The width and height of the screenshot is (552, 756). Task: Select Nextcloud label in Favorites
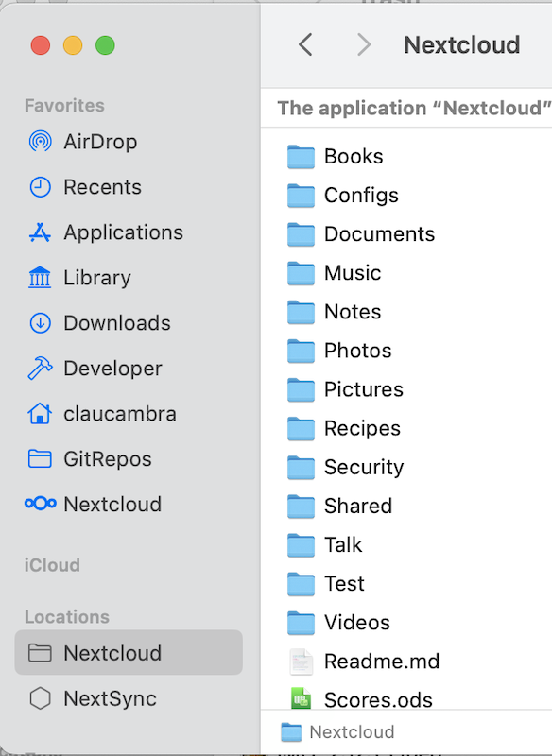[112, 505]
